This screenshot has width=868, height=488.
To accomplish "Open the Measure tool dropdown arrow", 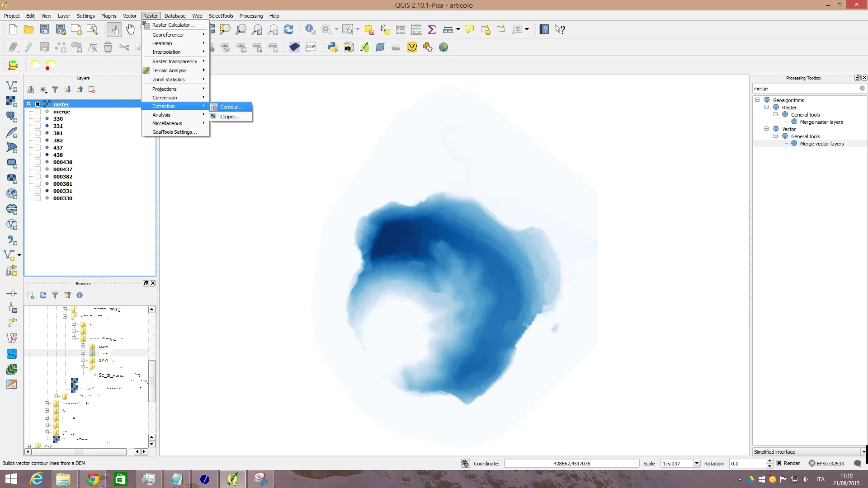I will pos(458,29).
